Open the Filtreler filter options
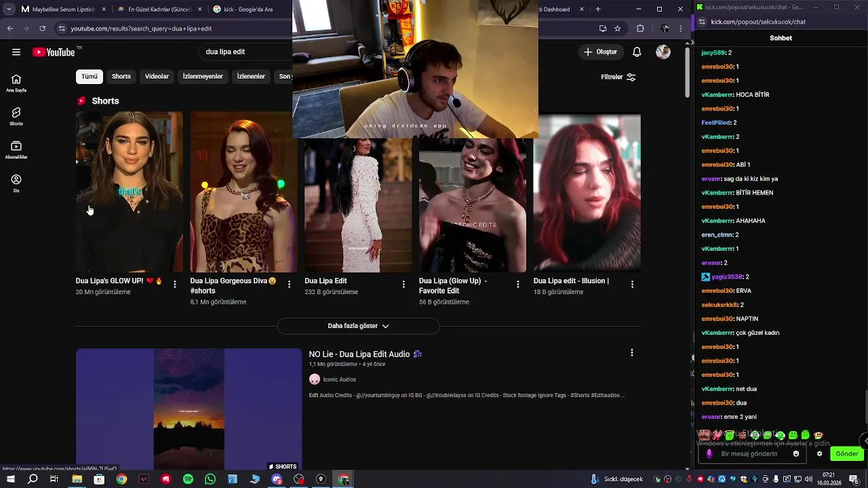This screenshot has width=868, height=488. point(618,77)
